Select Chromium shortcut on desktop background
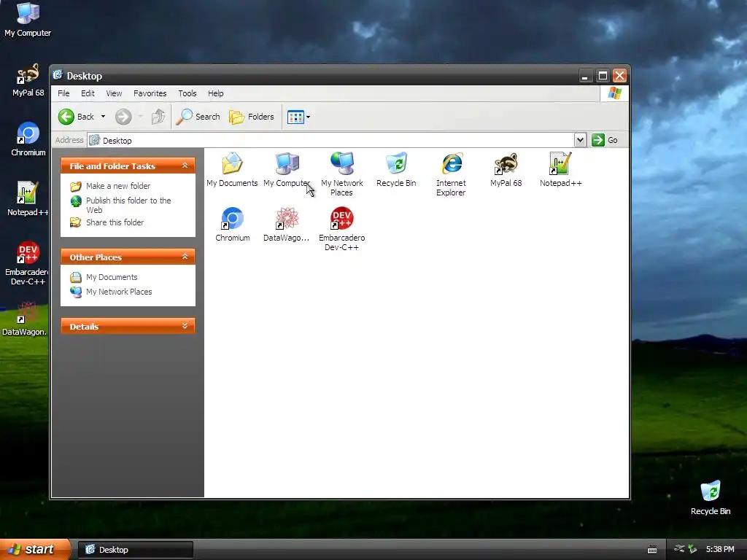Image resolution: width=747 pixels, height=560 pixels. (28, 139)
